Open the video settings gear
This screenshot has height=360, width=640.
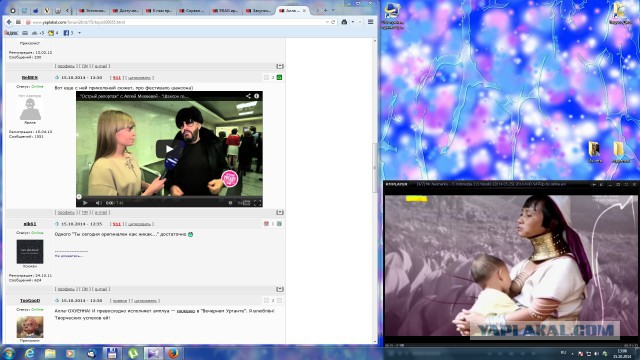(x=230, y=203)
